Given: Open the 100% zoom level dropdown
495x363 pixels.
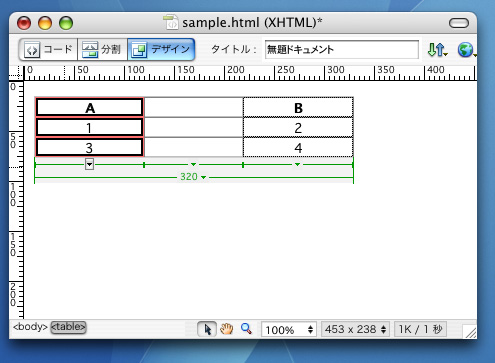Looking at the screenshot, I should point(289,330).
